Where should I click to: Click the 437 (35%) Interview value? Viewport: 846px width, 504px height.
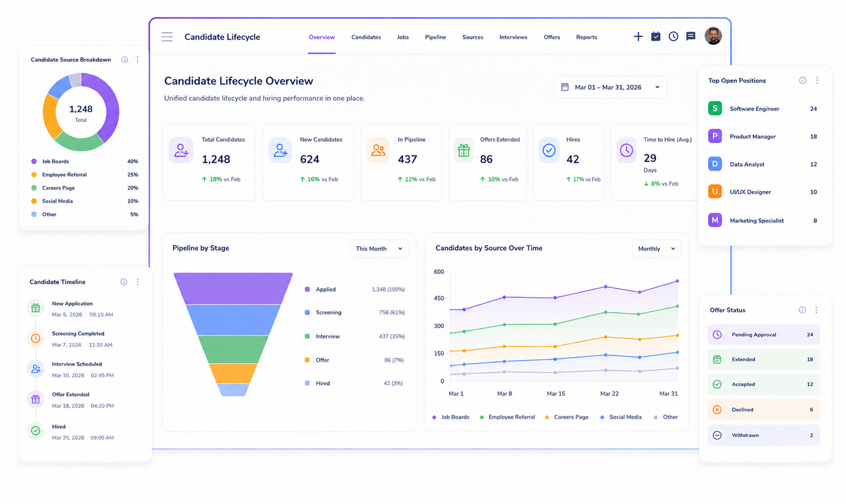point(392,336)
